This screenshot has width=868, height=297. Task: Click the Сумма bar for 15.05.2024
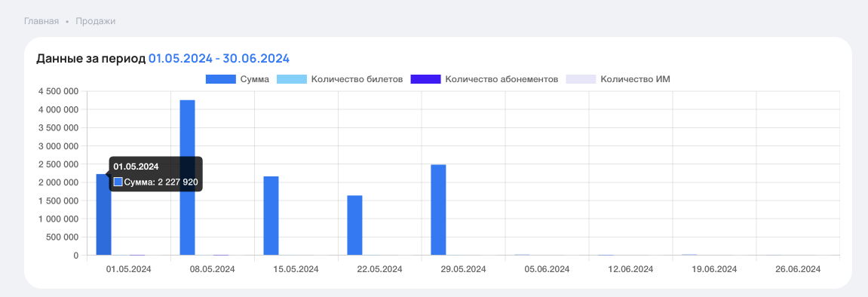(271, 216)
